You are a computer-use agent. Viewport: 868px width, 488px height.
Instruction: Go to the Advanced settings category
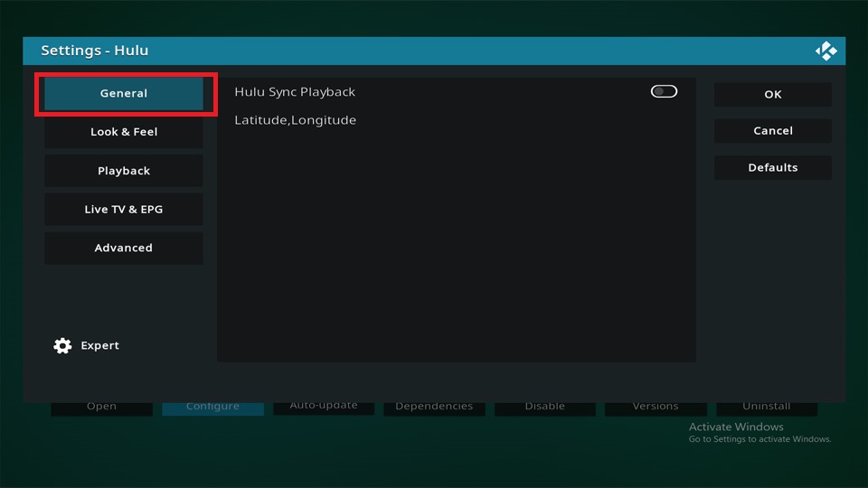click(124, 248)
